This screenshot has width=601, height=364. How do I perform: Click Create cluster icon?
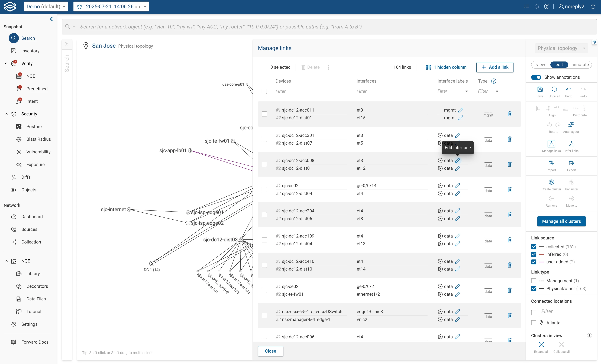(551, 182)
